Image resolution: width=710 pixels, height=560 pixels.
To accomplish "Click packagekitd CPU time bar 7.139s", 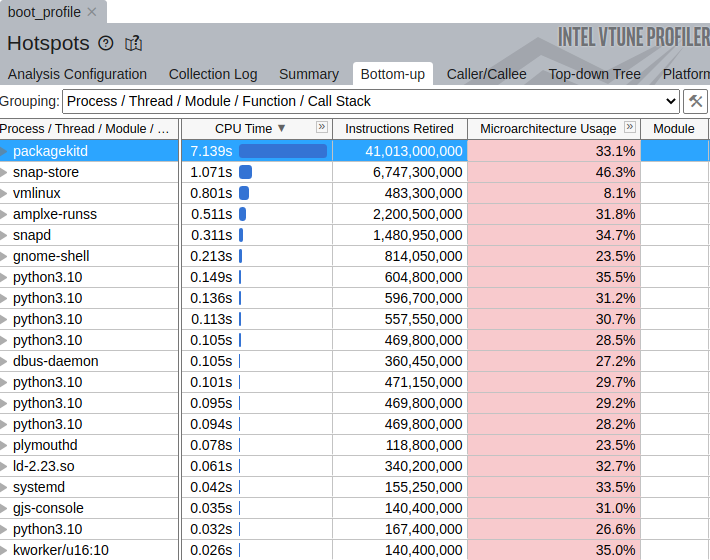I will (283, 151).
